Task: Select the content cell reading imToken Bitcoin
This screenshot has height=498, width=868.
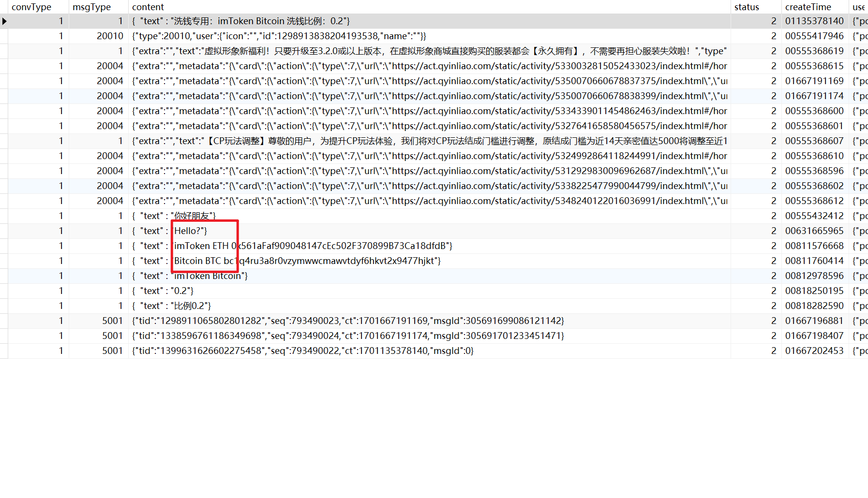Action: click(429, 276)
